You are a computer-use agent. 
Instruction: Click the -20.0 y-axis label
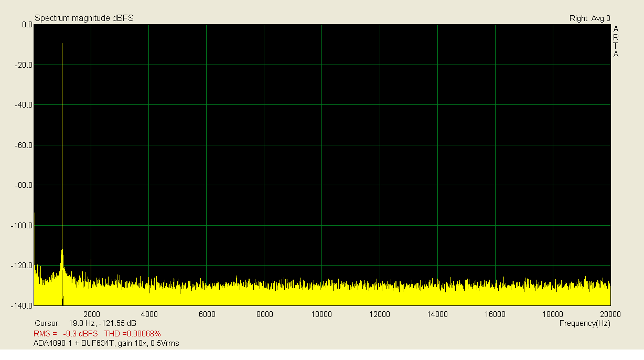tap(25, 65)
